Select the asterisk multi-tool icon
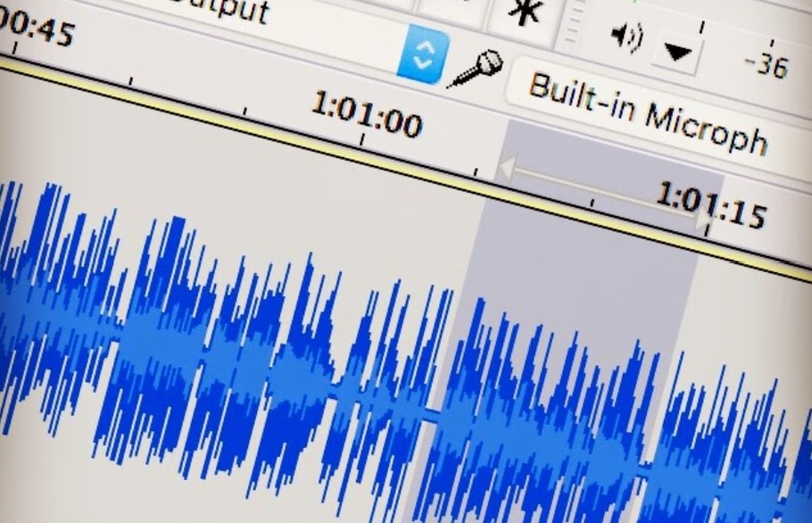812x523 pixels. click(x=525, y=12)
